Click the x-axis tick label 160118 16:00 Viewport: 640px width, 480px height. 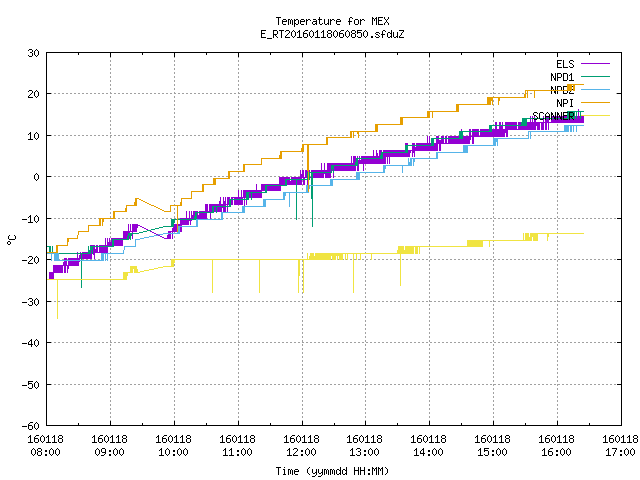(556, 446)
